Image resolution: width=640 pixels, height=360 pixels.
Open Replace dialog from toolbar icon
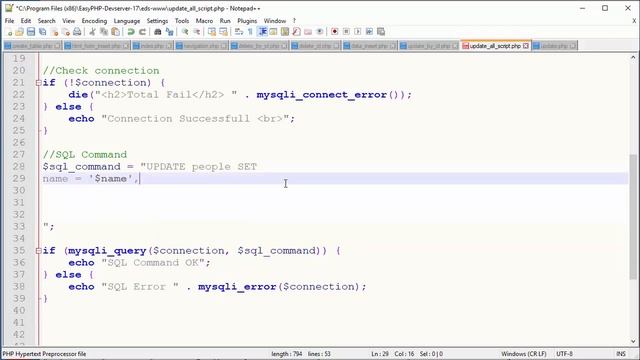coord(169,32)
